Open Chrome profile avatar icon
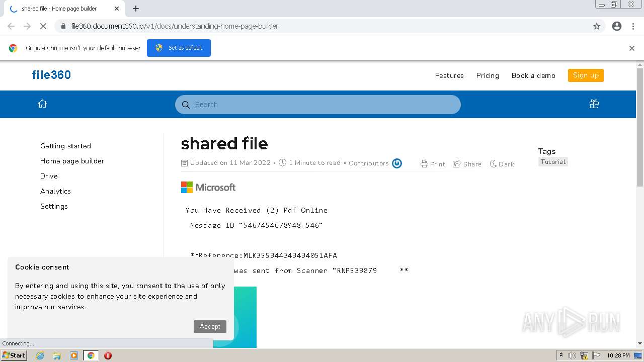This screenshot has width=644, height=362. 617,26
